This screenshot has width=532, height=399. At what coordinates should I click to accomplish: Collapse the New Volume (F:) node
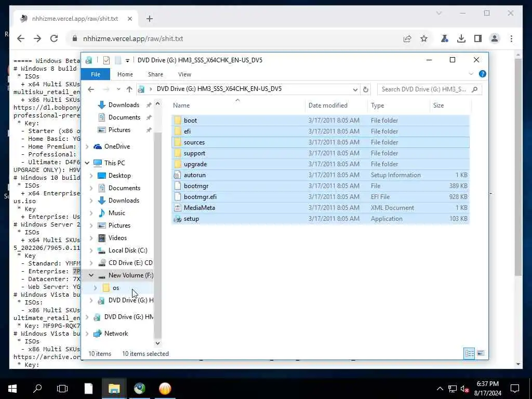coord(91,275)
